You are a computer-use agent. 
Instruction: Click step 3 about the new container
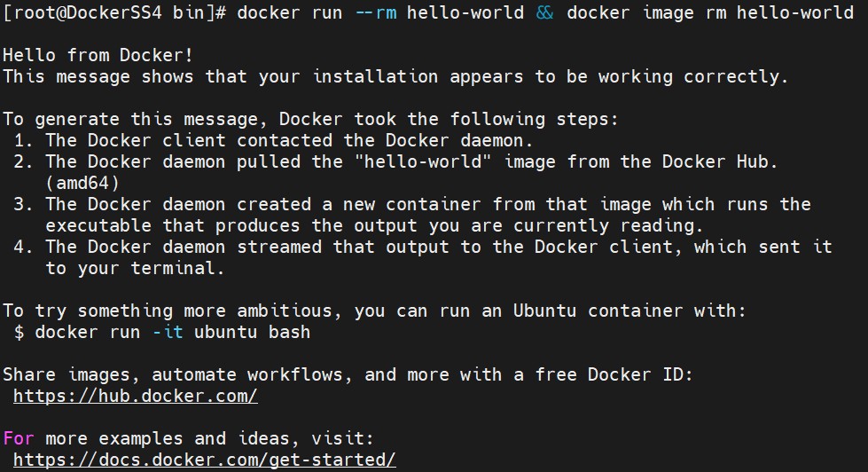412,215
